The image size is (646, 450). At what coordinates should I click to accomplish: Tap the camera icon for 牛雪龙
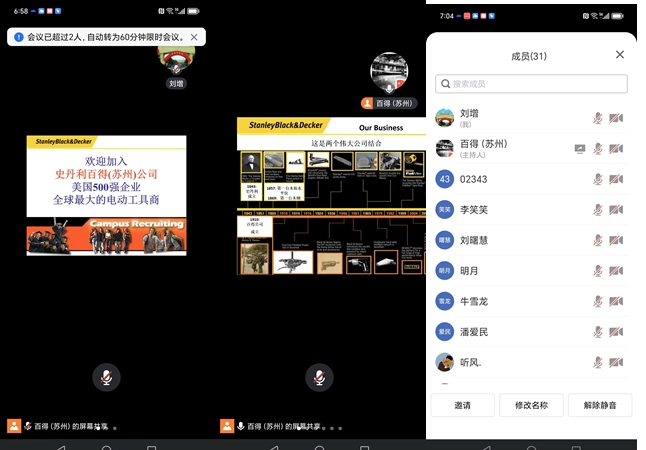[x=616, y=301]
